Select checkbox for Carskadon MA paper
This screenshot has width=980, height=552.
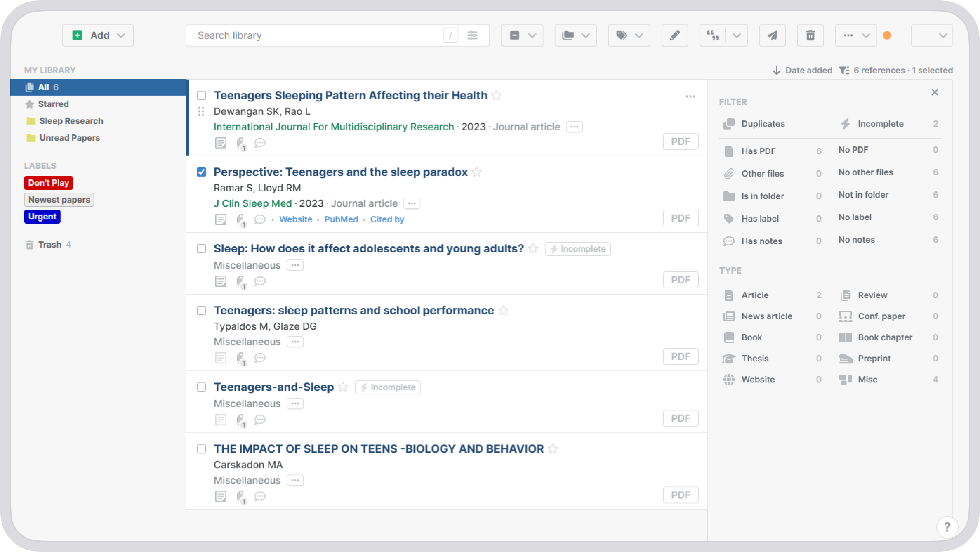pos(201,449)
